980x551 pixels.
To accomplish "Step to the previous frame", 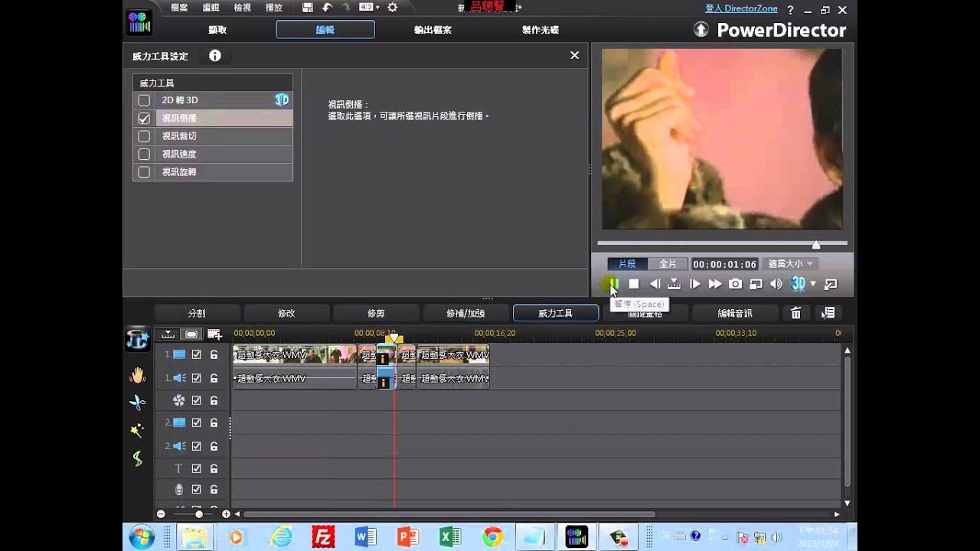I will pyautogui.click(x=655, y=284).
